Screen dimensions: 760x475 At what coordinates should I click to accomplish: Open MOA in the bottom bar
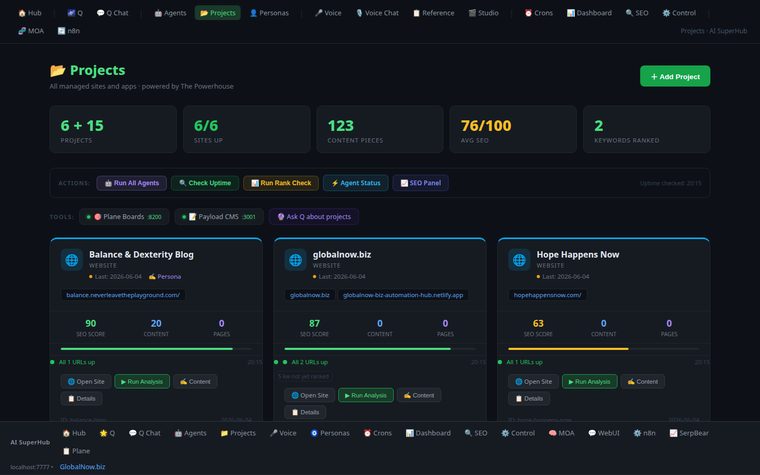tap(561, 433)
